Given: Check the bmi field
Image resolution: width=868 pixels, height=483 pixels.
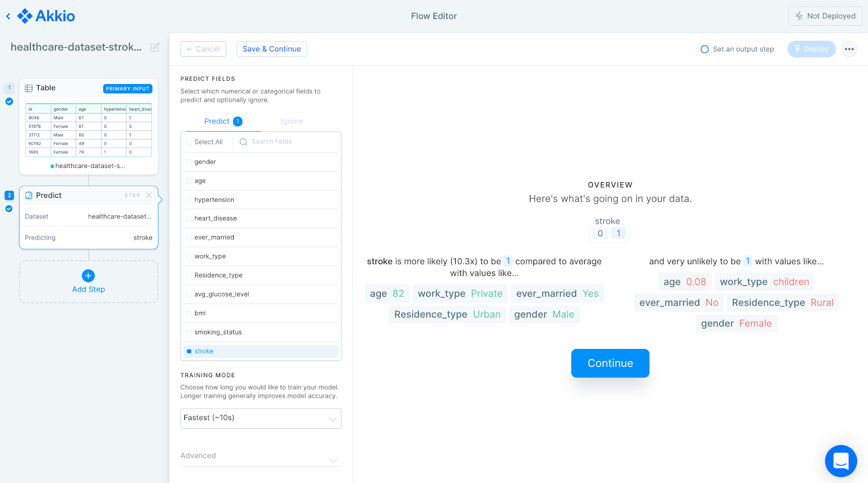Looking at the screenshot, I should (189, 313).
